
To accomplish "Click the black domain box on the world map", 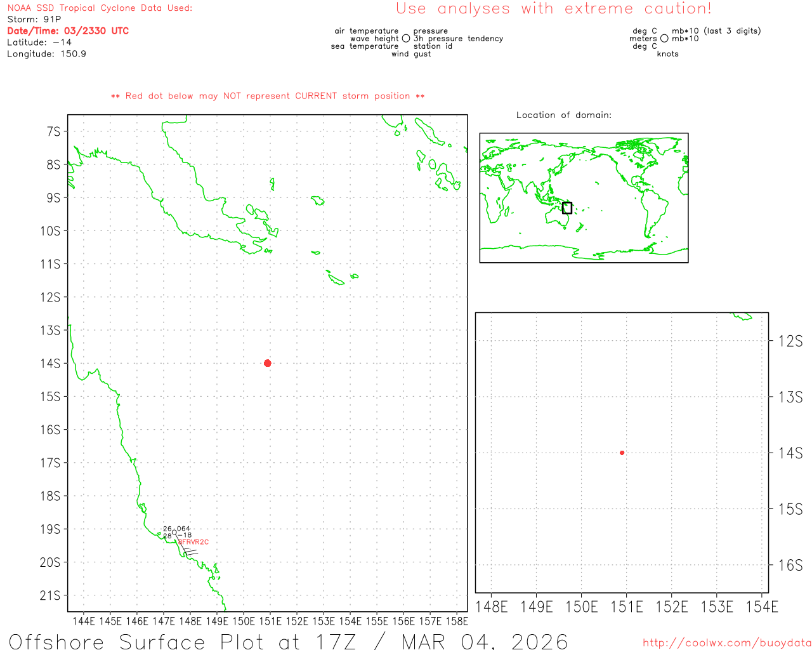I will pos(567,208).
